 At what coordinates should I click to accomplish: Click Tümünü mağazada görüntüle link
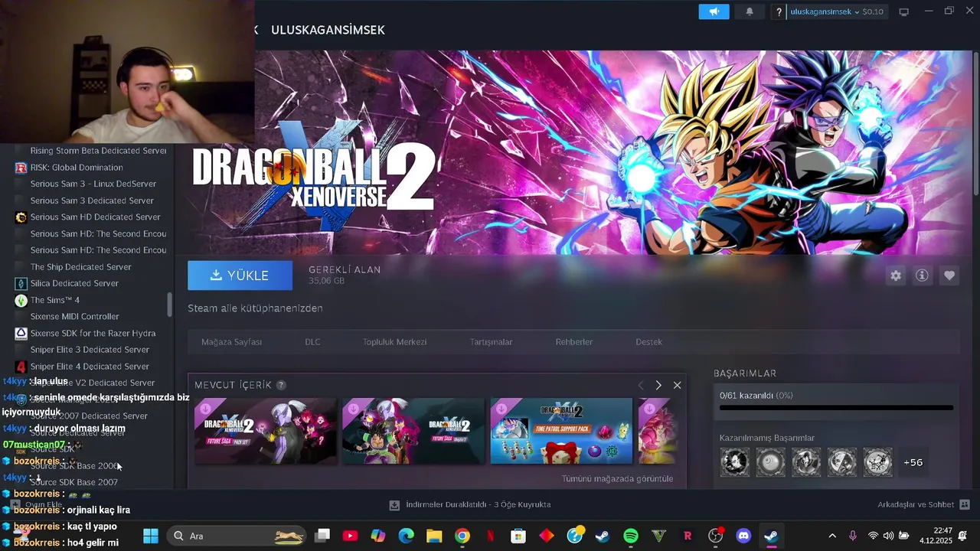point(617,478)
